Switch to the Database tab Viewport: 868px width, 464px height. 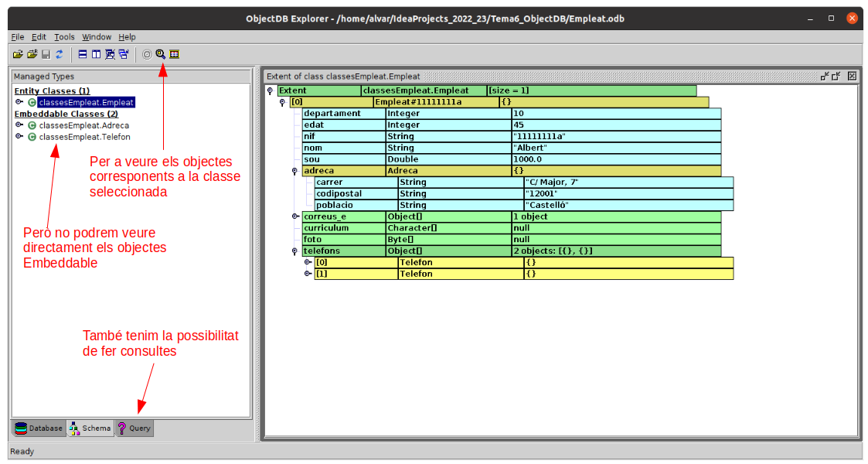(x=39, y=428)
